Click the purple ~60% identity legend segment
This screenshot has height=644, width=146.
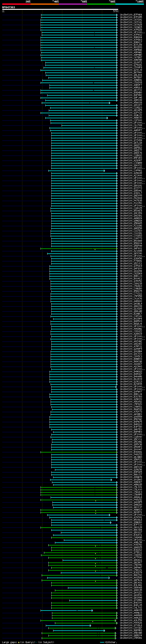[73, 4]
